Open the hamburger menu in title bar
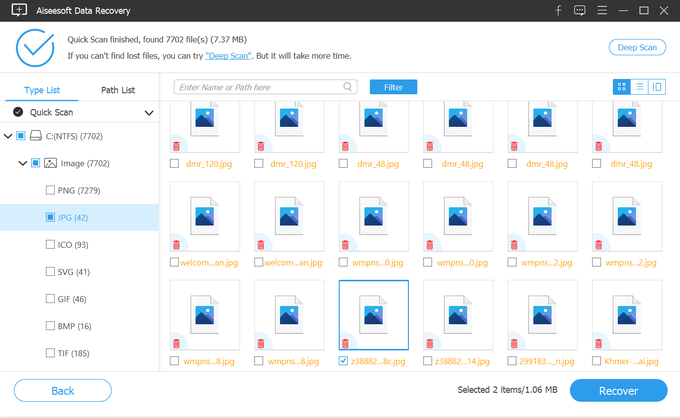The width and height of the screenshot is (680, 418). (x=602, y=10)
